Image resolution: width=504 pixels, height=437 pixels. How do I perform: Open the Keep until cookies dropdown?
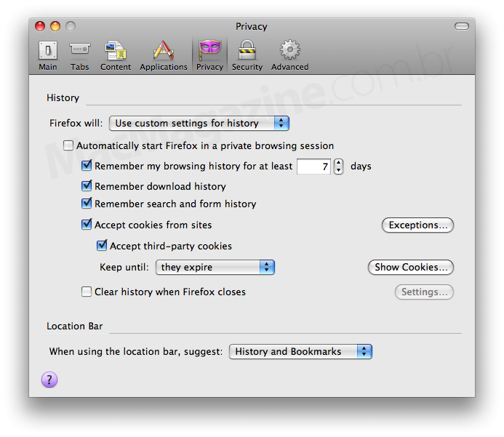click(215, 268)
